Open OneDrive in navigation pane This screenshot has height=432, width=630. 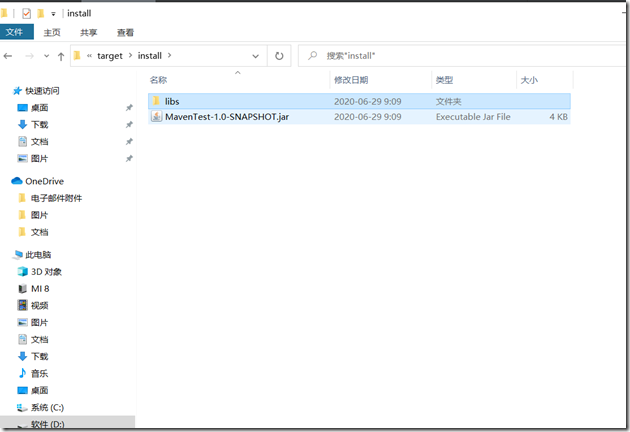click(44, 181)
